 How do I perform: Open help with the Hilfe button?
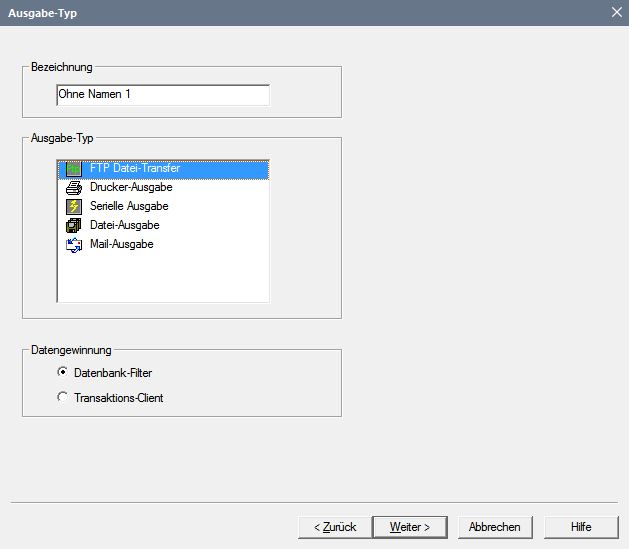click(x=581, y=527)
